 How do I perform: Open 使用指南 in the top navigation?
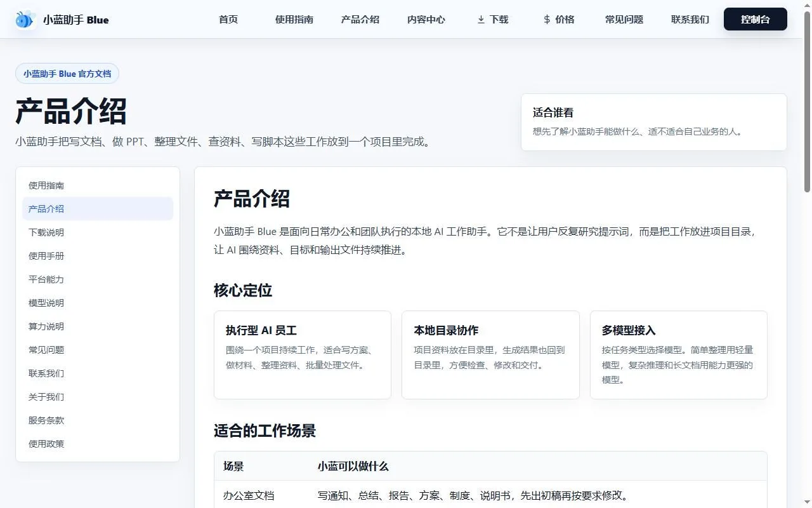point(294,20)
